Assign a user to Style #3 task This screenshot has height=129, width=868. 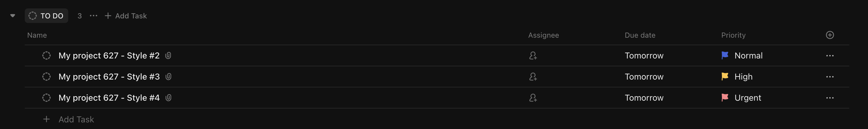533,77
